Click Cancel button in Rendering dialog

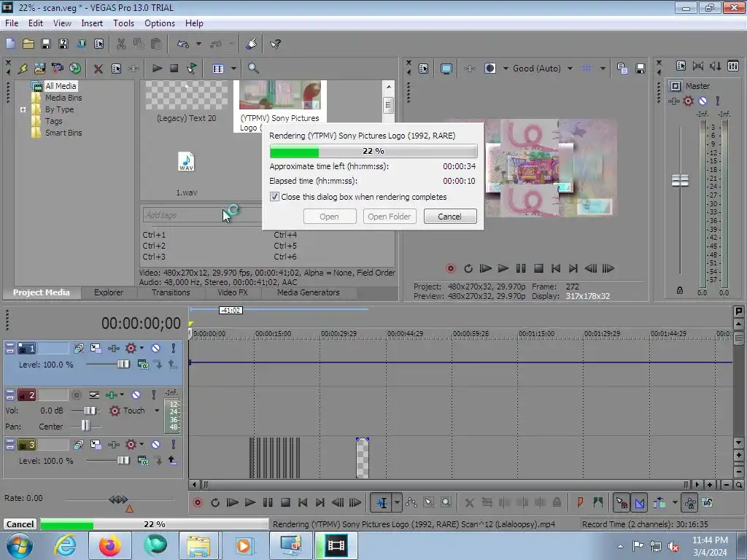coord(449,217)
